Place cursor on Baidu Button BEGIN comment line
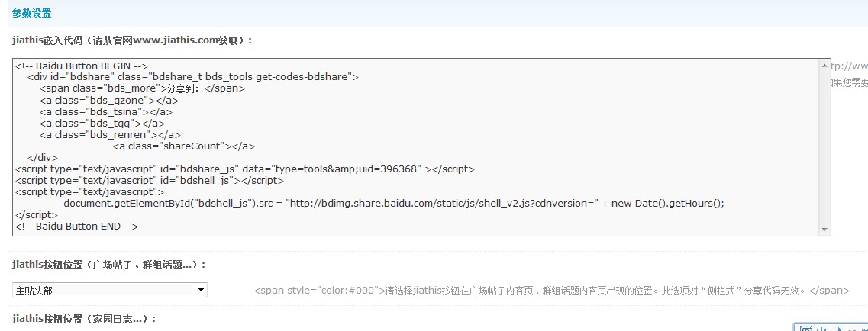Viewport: 868px width, 331px height. click(82, 66)
